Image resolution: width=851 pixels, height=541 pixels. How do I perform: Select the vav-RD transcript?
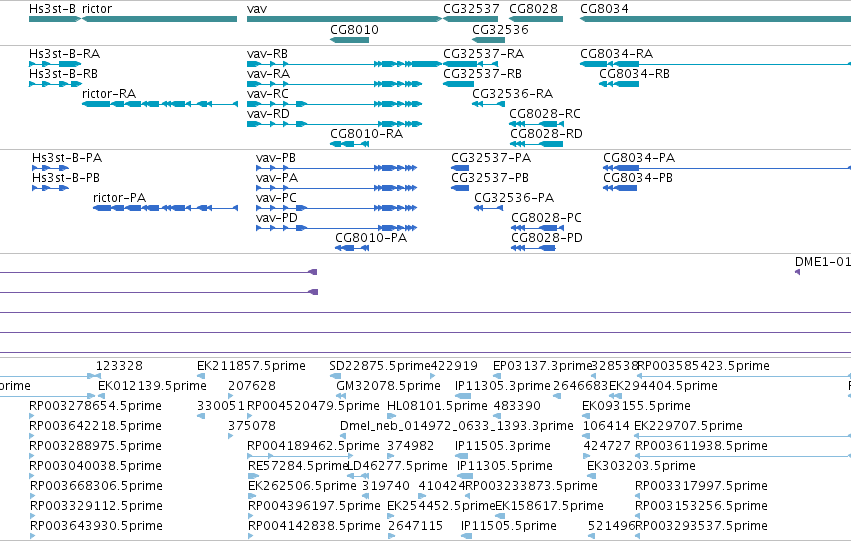pos(334,124)
